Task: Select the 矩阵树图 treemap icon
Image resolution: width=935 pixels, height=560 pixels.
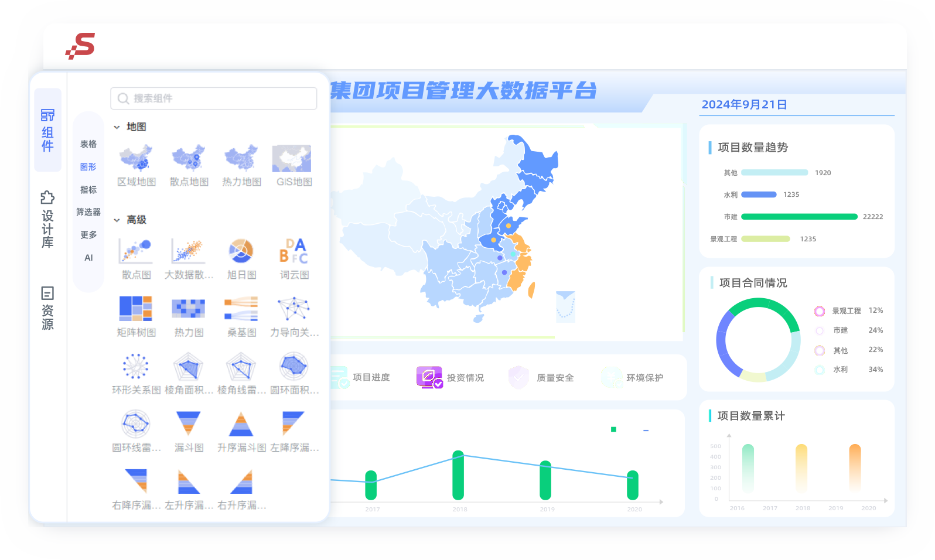Action: coord(136,309)
